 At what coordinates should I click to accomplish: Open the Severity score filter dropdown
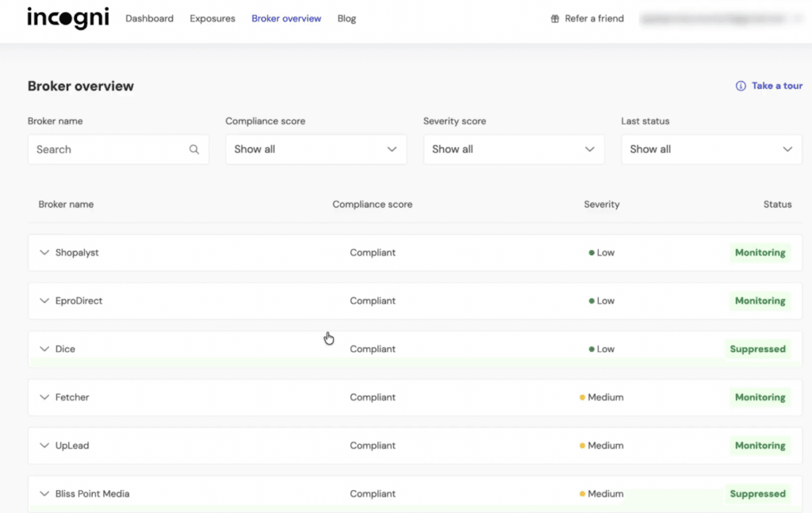pos(514,150)
